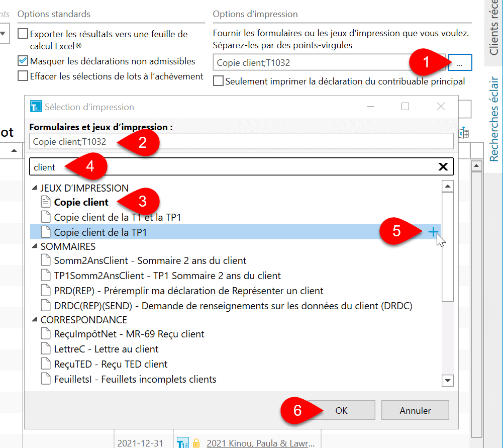Screen dimensions: 503x448
Task: Click the page icon beside Somm2AnsClient
Action: point(46,260)
